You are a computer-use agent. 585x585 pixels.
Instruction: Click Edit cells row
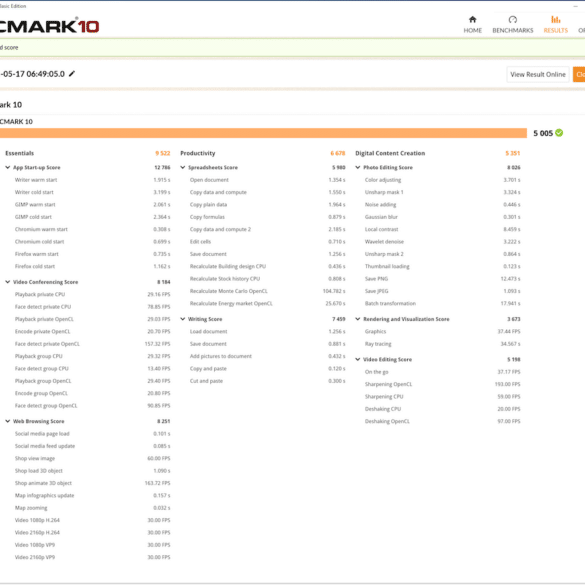pos(268,242)
